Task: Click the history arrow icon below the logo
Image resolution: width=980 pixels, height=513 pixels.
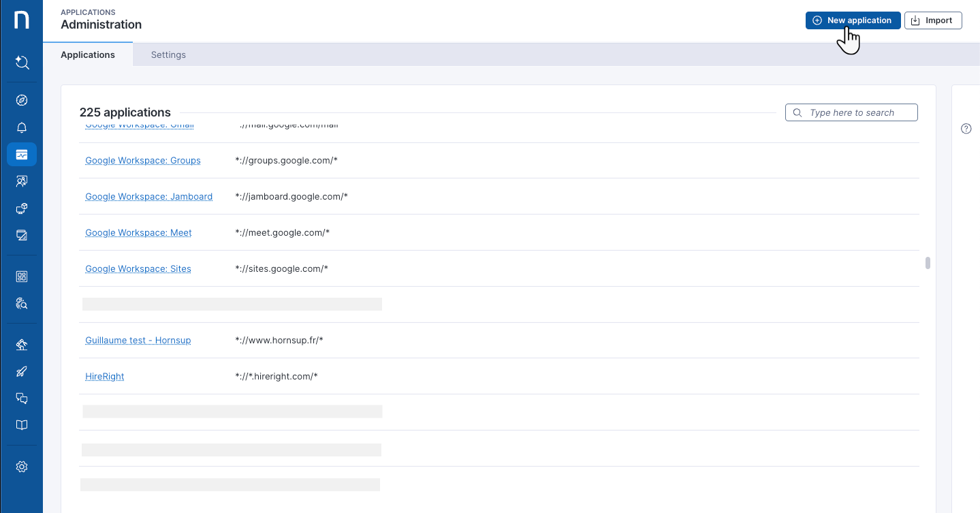Action: 21,63
